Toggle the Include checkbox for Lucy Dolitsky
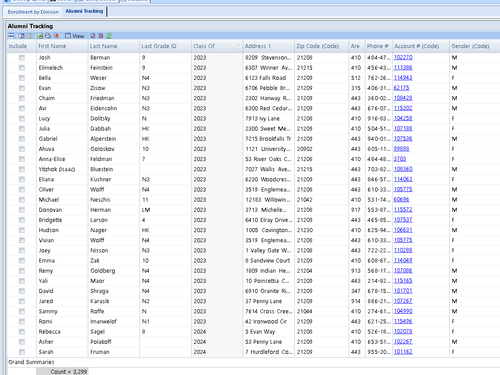 point(22,118)
